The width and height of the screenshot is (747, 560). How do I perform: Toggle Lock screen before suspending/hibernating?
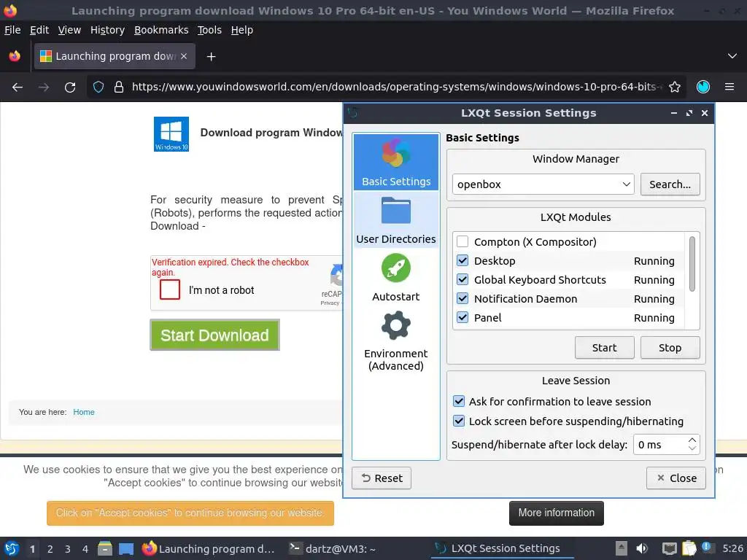(459, 421)
